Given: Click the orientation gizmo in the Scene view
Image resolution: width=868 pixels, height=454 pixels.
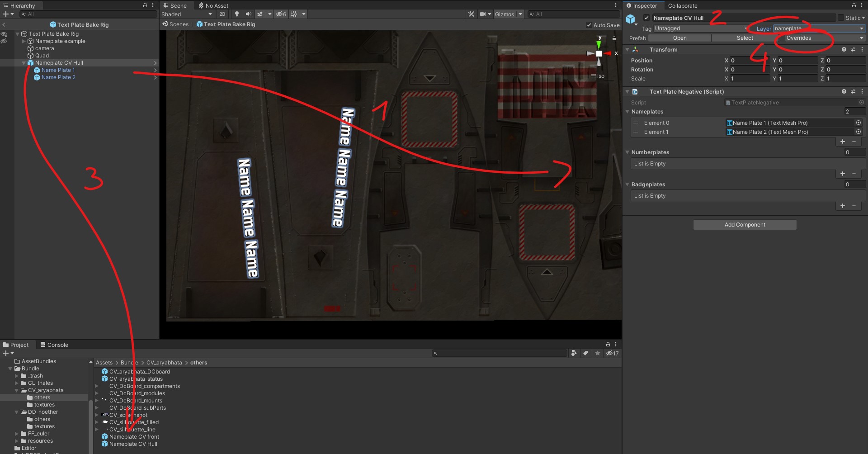Looking at the screenshot, I should click(599, 53).
